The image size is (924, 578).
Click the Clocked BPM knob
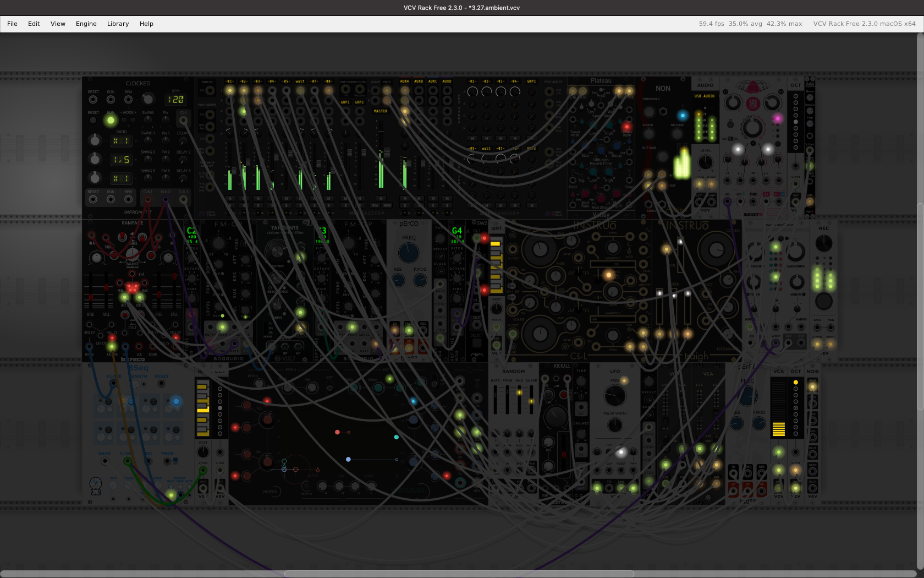point(147,99)
